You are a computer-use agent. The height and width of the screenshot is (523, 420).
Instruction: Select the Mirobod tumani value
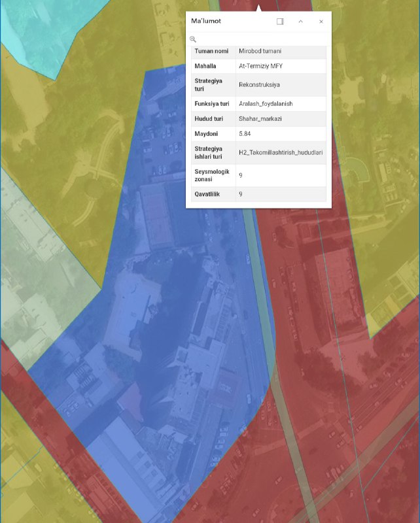(260, 51)
